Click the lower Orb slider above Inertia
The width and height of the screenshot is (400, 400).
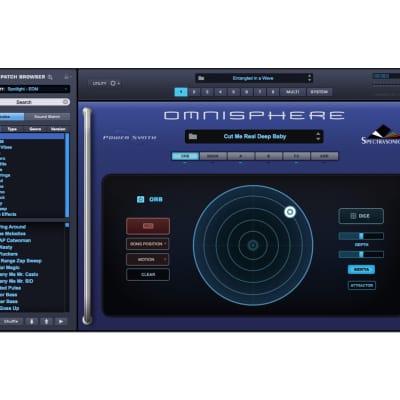point(361,255)
